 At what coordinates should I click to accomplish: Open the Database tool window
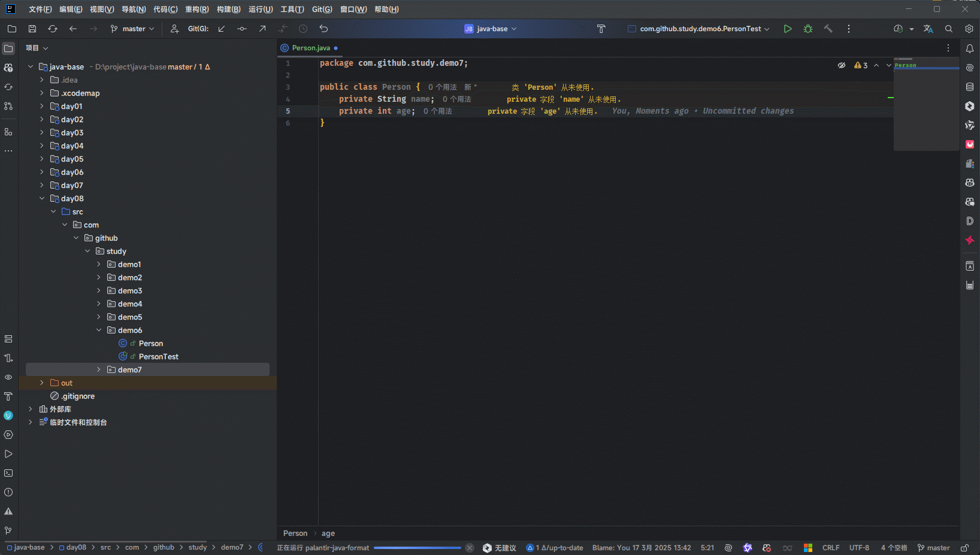point(970,87)
